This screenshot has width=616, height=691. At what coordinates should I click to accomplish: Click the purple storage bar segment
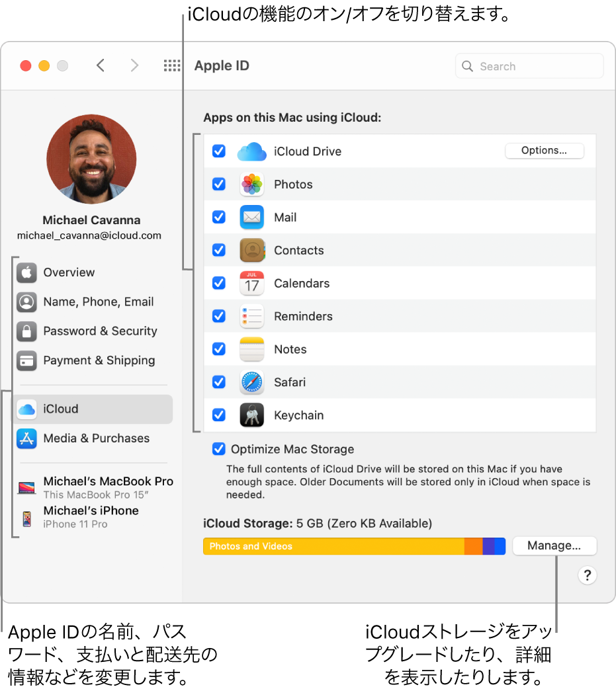coord(488,546)
